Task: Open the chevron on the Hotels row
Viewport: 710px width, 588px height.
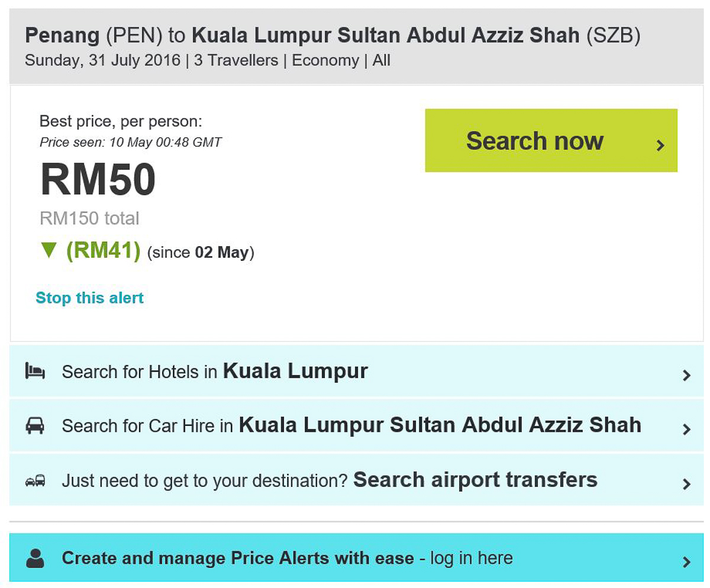Action: 686,375
